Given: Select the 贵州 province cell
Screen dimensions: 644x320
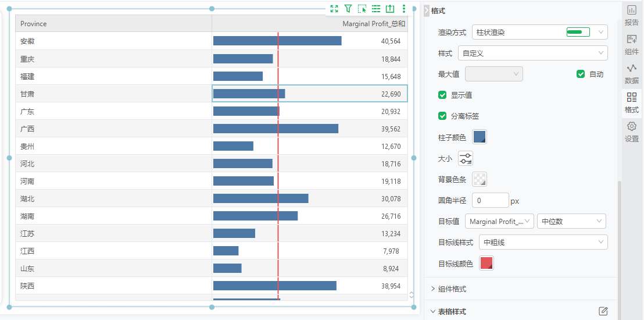Looking at the screenshot, I should coord(114,146).
